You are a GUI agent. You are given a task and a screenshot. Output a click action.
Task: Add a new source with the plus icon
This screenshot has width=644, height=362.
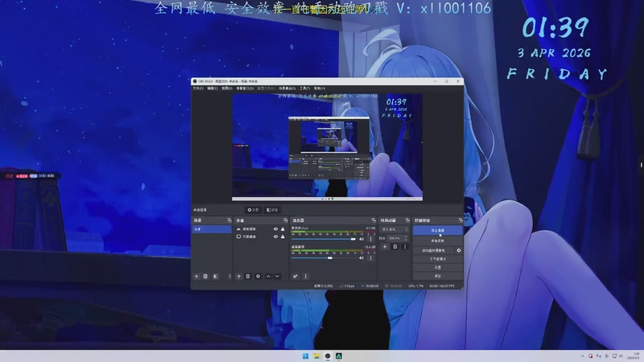pos(238,276)
